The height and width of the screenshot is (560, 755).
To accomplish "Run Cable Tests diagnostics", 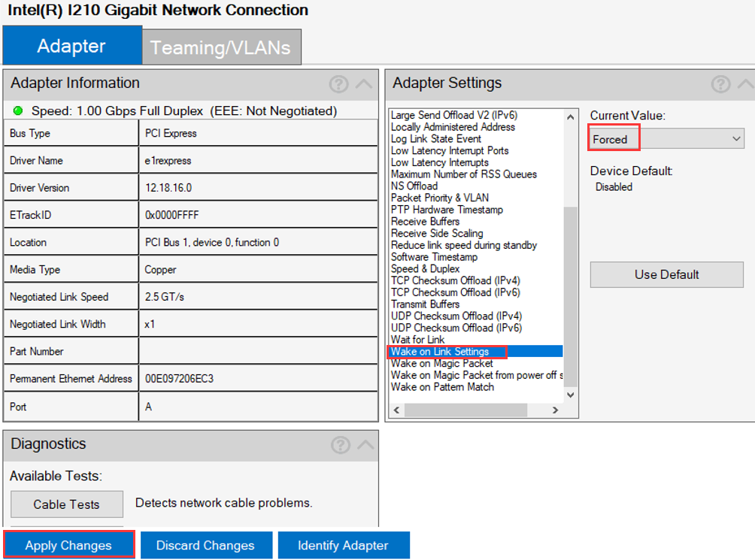I will pyautogui.click(x=67, y=504).
